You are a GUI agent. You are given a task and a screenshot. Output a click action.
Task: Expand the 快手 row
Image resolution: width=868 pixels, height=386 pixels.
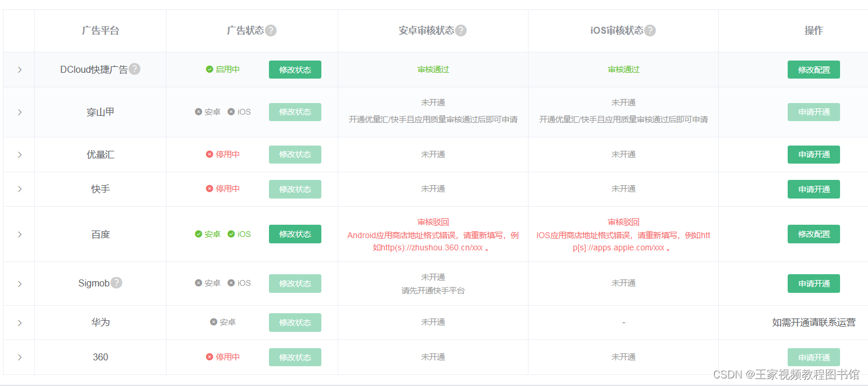point(19,189)
